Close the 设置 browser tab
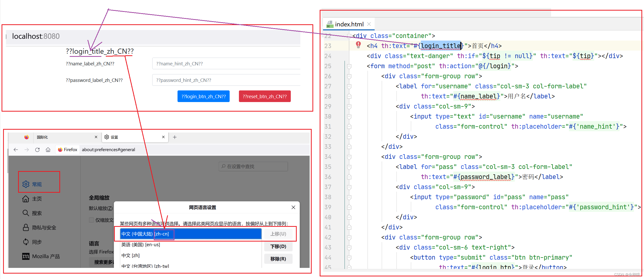Screen dimensions: 644x279 click(x=163, y=137)
